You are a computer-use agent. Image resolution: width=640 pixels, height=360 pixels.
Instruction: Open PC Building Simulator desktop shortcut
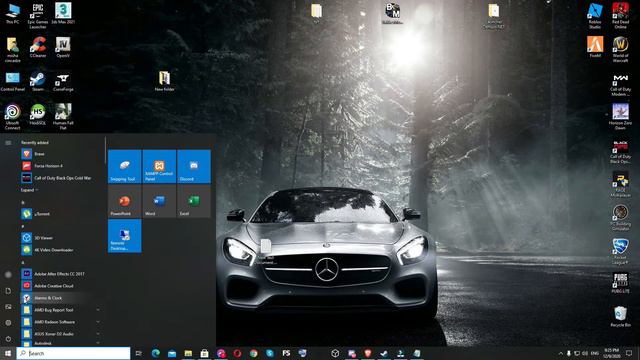tap(620, 218)
